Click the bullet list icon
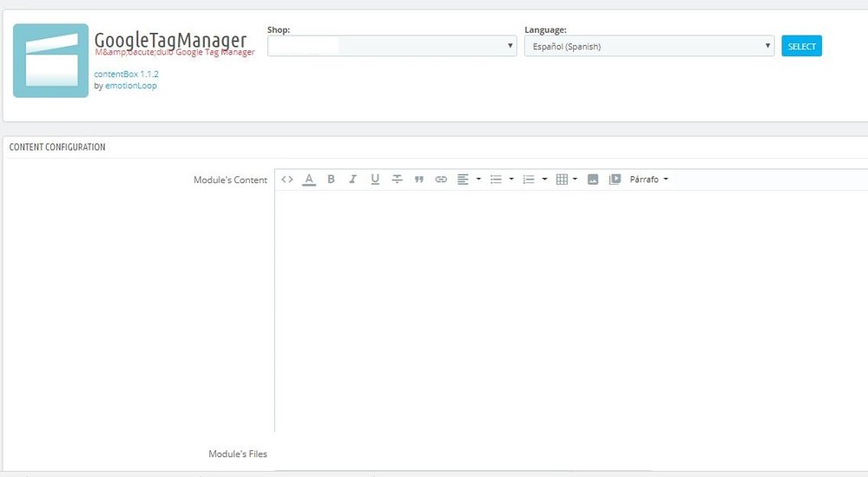 (x=496, y=180)
